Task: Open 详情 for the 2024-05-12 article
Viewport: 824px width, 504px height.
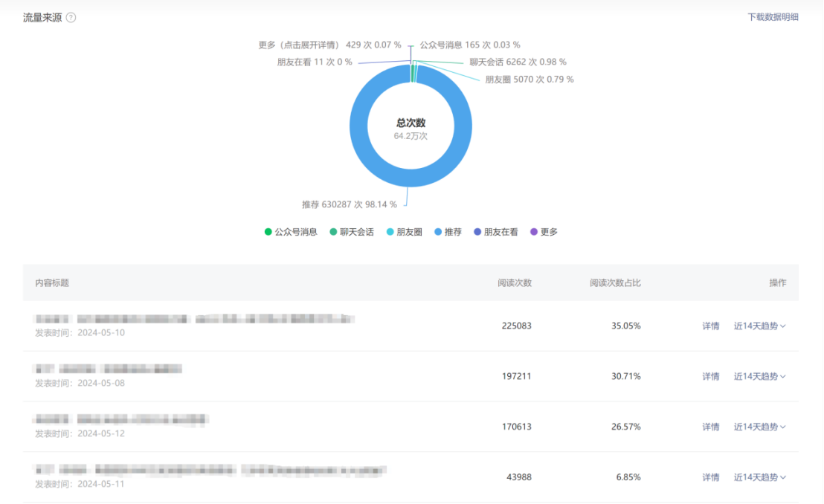Action: coord(711,427)
